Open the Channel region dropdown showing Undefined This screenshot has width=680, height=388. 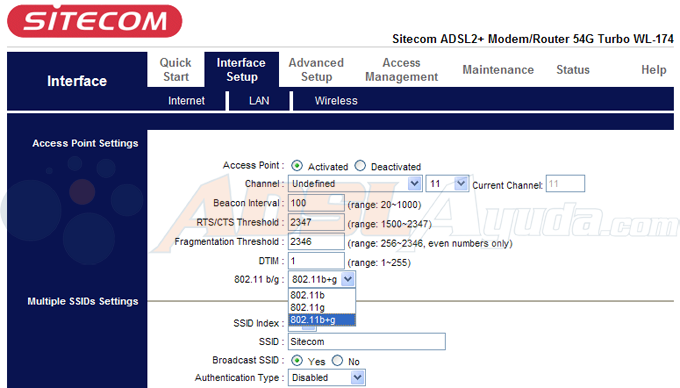[355, 184]
